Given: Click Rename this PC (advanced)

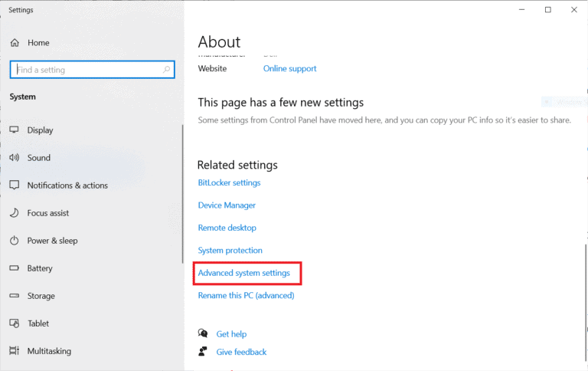Looking at the screenshot, I should point(246,296).
